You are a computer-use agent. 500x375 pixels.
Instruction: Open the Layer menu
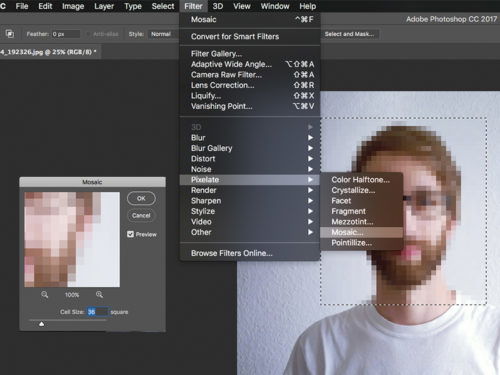click(x=104, y=6)
